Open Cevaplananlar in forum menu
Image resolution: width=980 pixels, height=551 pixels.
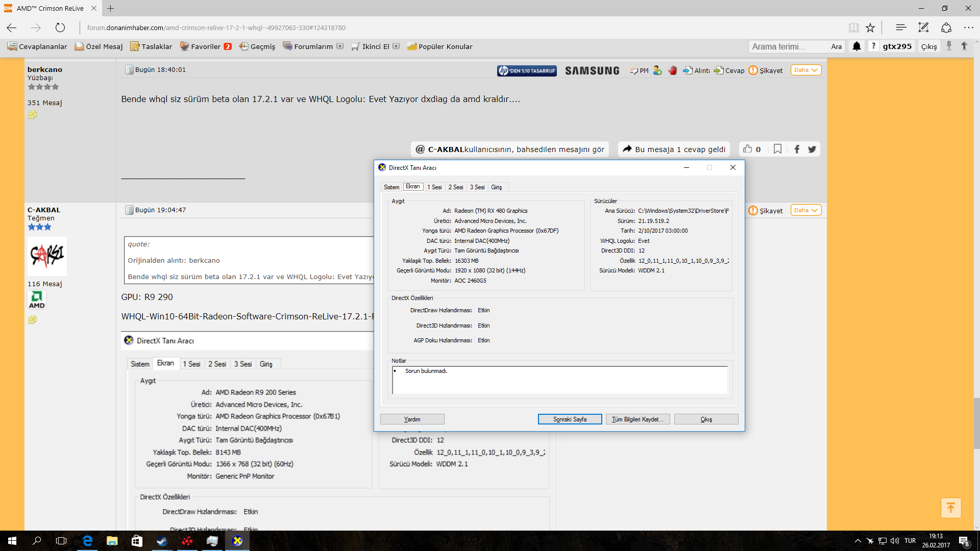pos(37,46)
